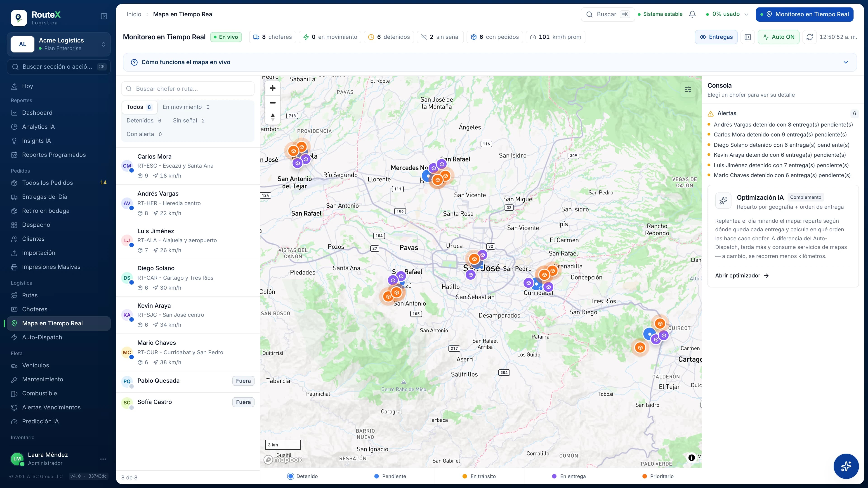The height and width of the screenshot is (488, 868).
Task: Select driver Diego Solano row
Action: tap(188, 278)
